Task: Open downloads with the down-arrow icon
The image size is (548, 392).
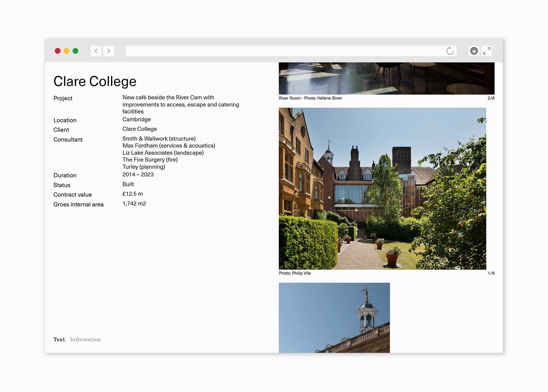Action: pyautogui.click(x=474, y=51)
